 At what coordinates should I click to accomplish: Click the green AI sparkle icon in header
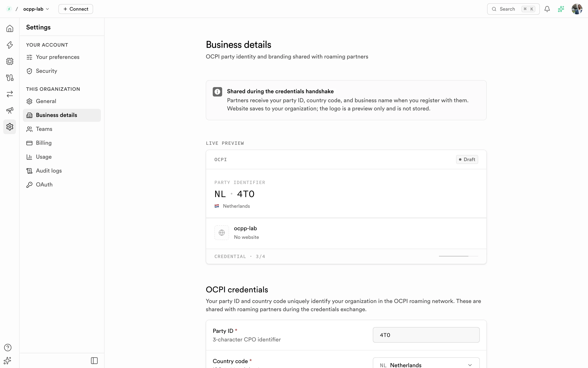pyautogui.click(x=561, y=9)
